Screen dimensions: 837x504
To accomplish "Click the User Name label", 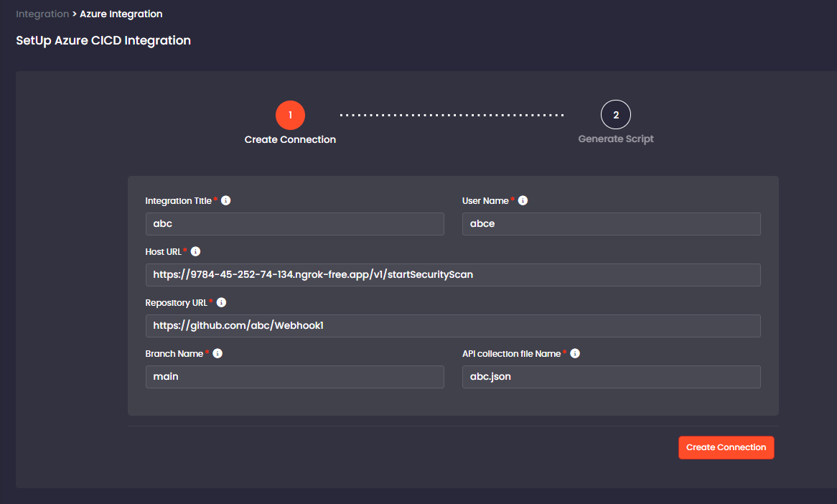I will tap(485, 201).
